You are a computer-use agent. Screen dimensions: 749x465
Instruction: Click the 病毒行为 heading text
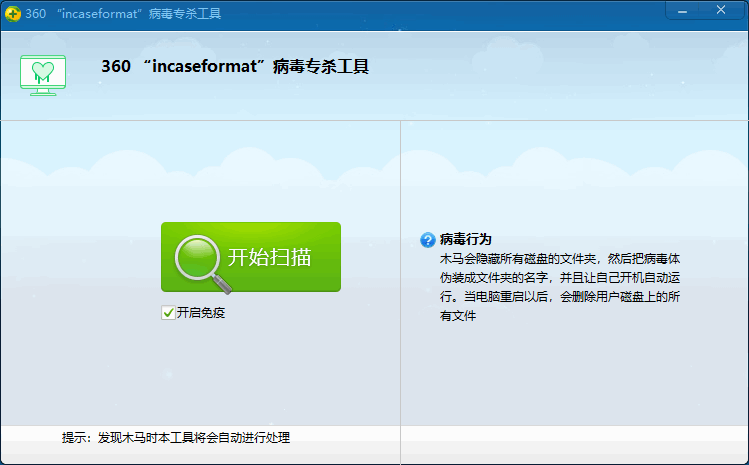[x=465, y=239]
